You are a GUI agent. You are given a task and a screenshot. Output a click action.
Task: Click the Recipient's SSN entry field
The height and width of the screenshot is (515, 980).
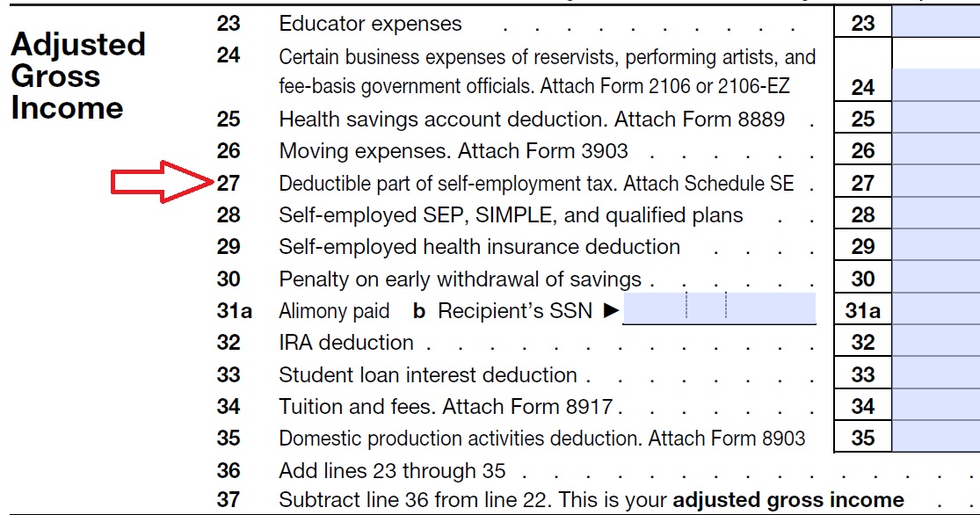click(719, 308)
